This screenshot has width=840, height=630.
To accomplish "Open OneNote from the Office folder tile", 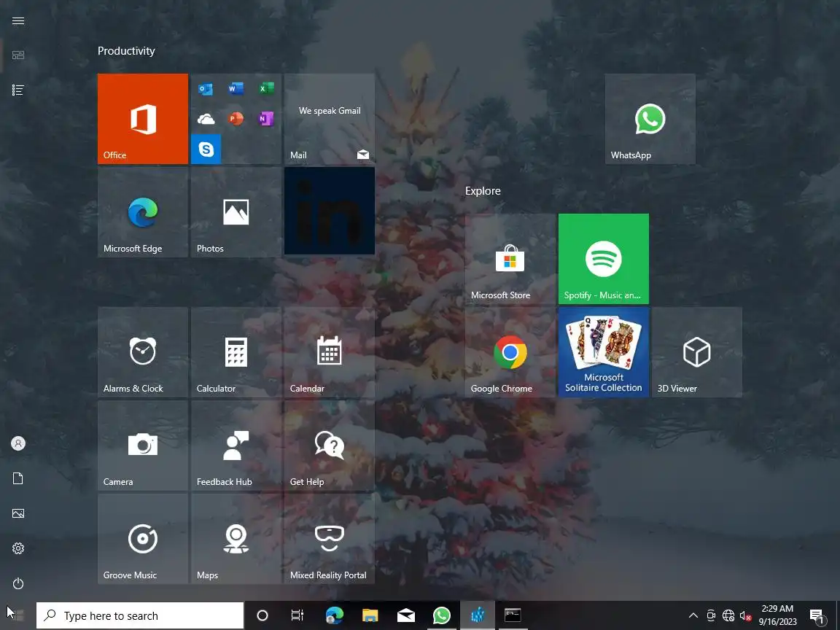I will point(266,118).
